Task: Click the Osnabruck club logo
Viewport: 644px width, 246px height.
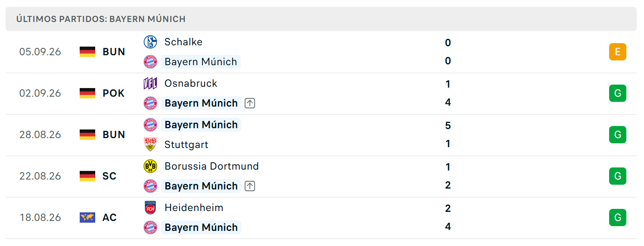Action: (x=150, y=83)
